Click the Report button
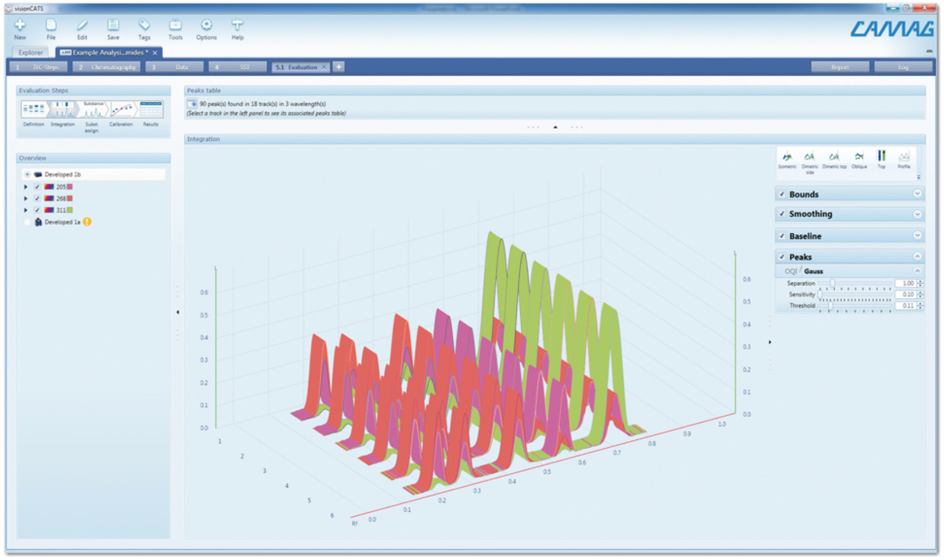 (840, 66)
